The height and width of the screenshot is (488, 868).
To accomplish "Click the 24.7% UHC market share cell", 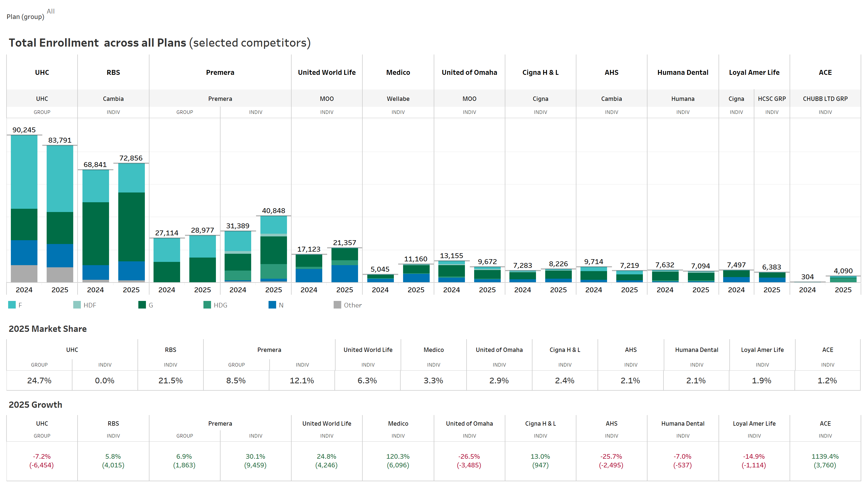I will coord(39,381).
